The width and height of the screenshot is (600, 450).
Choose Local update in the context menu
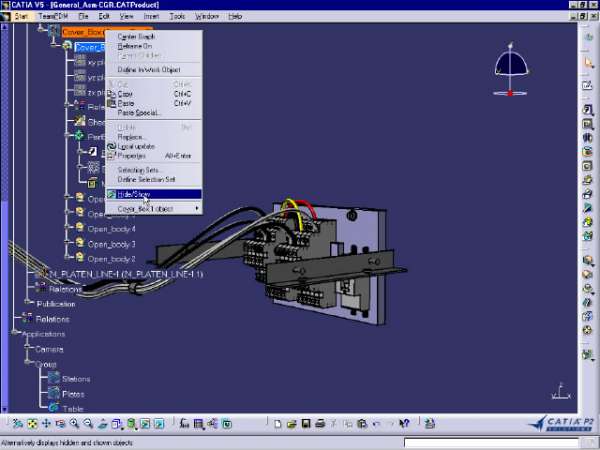[x=154, y=146]
